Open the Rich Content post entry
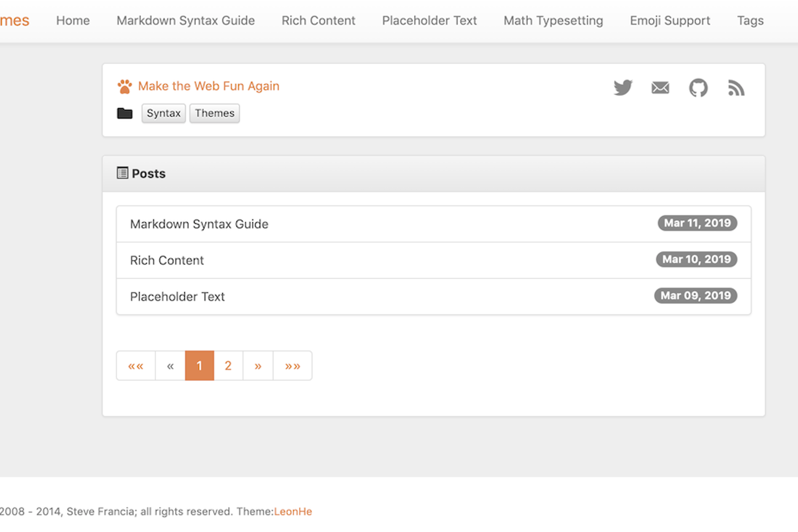This screenshot has width=798, height=532. pos(167,260)
